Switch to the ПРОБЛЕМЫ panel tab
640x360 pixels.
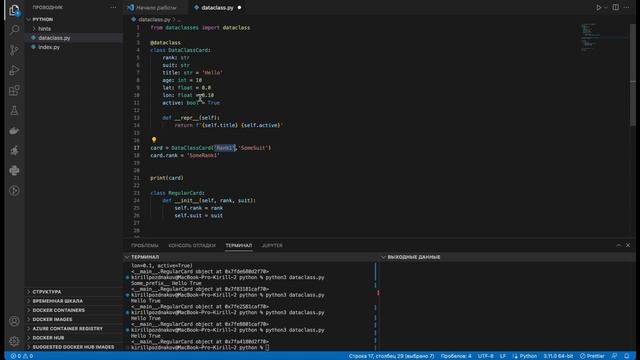click(145, 246)
